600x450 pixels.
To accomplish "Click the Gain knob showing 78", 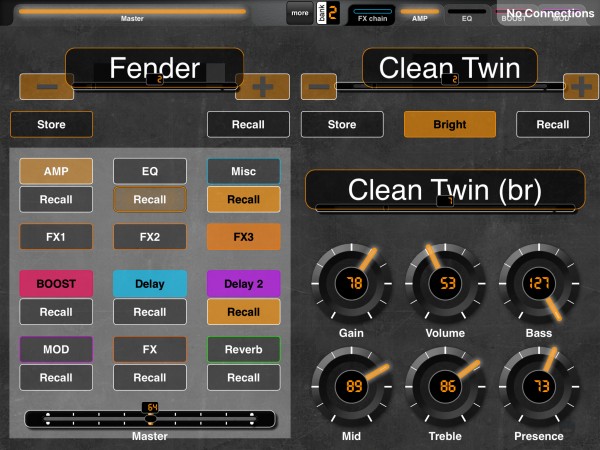I will (351, 284).
